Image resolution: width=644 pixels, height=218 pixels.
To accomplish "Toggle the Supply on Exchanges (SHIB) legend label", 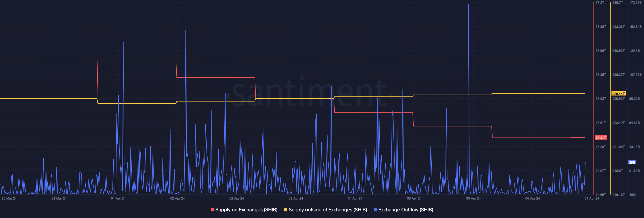I will coord(246,210).
